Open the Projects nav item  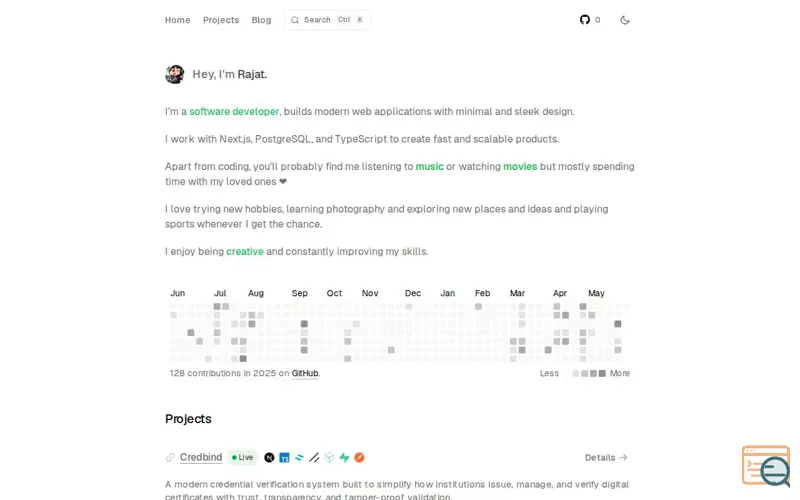point(221,20)
